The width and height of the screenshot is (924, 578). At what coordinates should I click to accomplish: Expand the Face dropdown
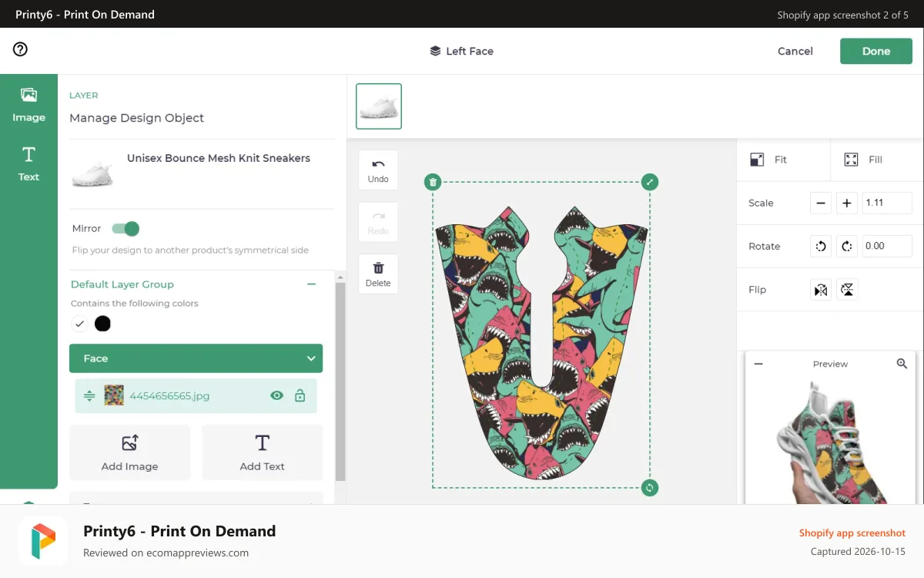196,358
